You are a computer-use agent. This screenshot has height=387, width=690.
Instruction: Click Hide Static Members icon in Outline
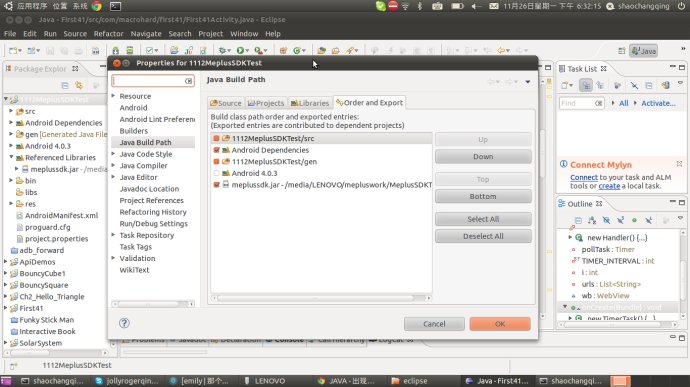620,220
